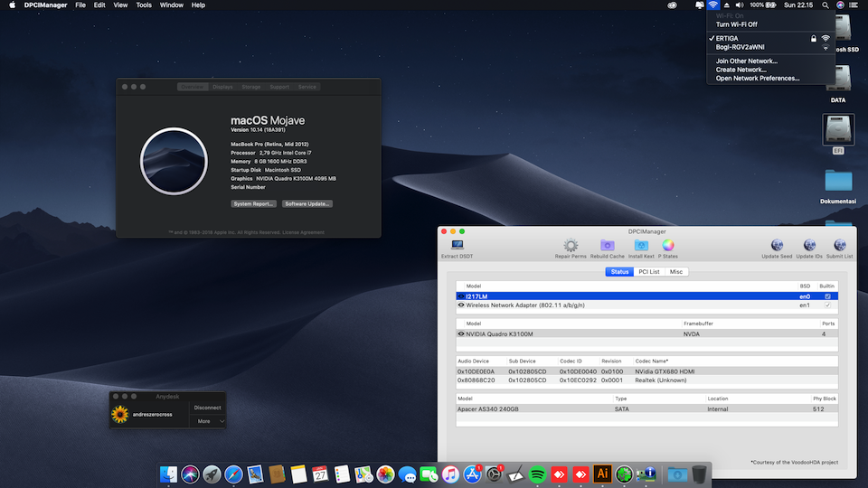Screen dimensions: 868x488
Task: Open Spotlight search in menu bar
Action: coord(826,5)
